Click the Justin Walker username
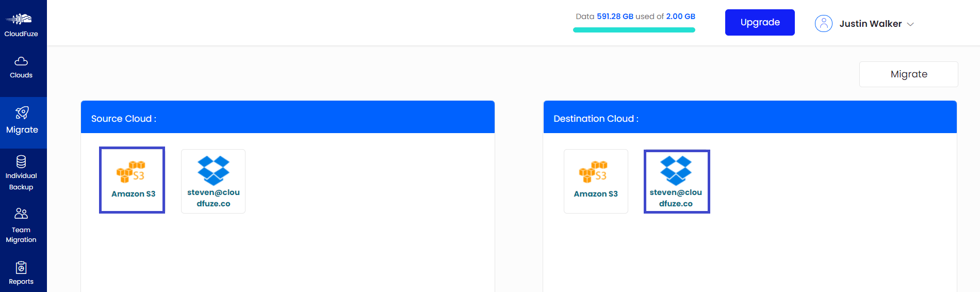Image resolution: width=980 pixels, height=292 pixels. pyautogui.click(x=871, y=24)
